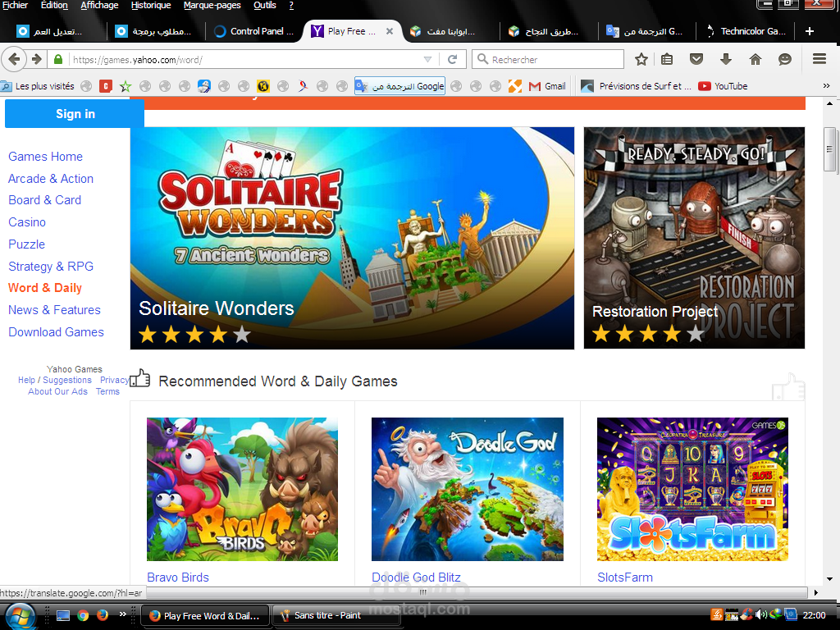Click the 22:00 taskbar clock
This screenshot has width=840, height=630.
click(x=814, y=615)
